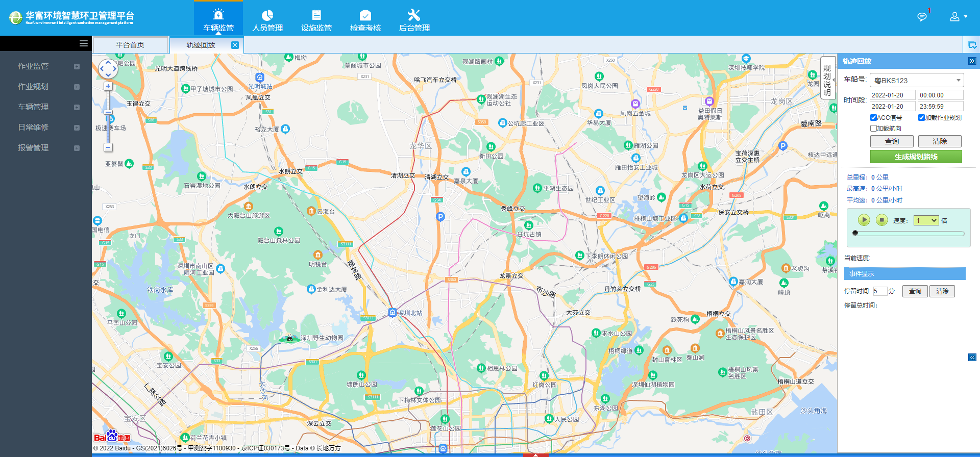
Task: Stop the track playback
Action: coord(881,220)
